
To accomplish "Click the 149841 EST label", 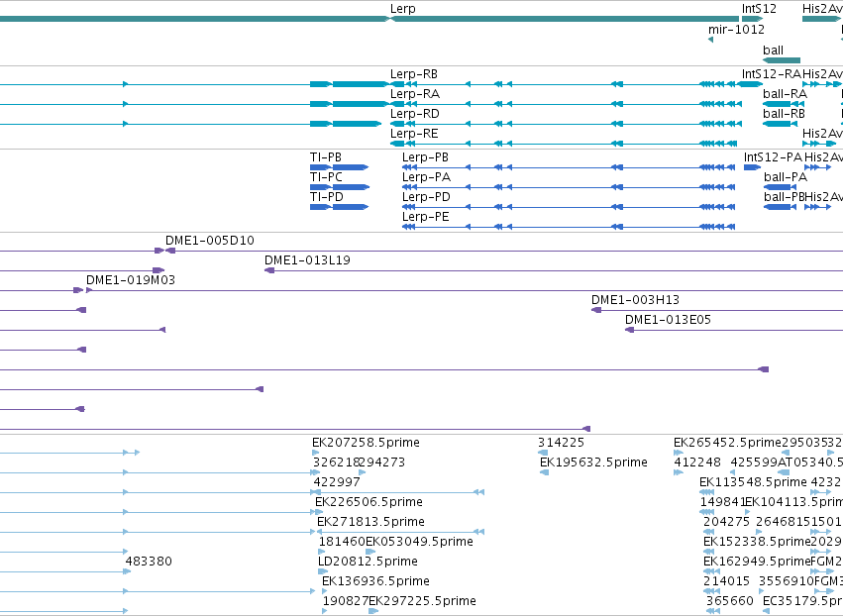I will point(722,502).
